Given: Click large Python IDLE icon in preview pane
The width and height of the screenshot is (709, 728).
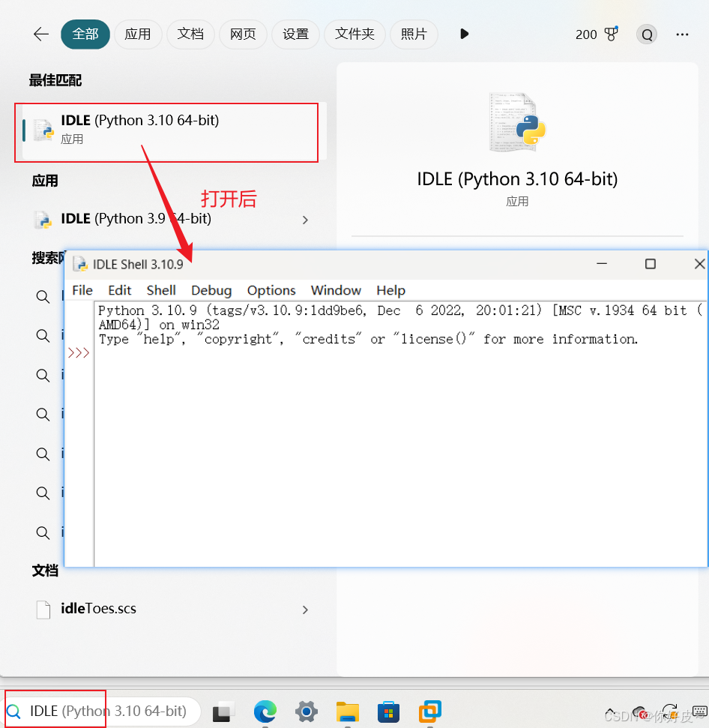Looking at the screenshot, I should [518, 122].
